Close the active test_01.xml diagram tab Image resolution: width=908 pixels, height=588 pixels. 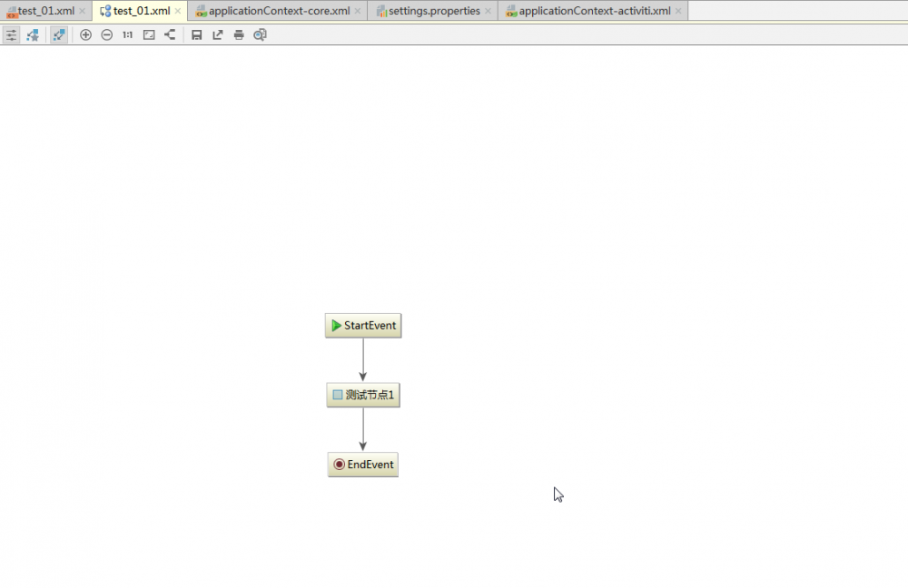click(178, 11)
